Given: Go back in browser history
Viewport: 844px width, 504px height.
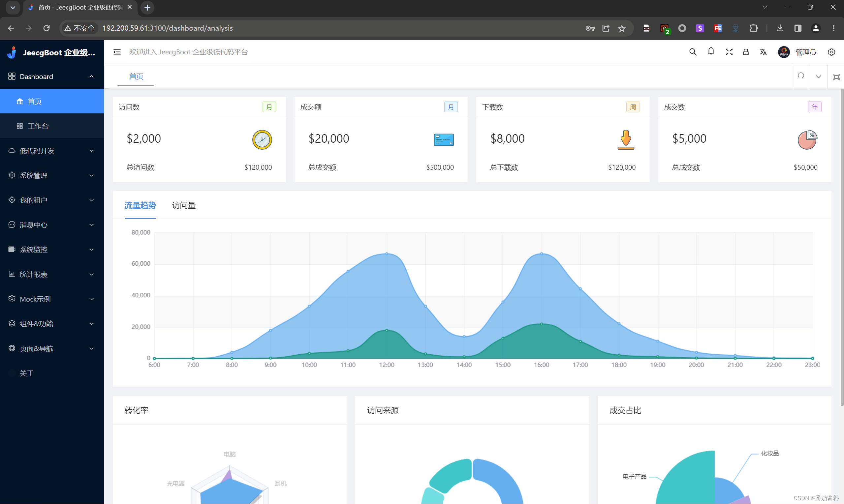Looking at the screenshot, I should (x=11, y=28).
